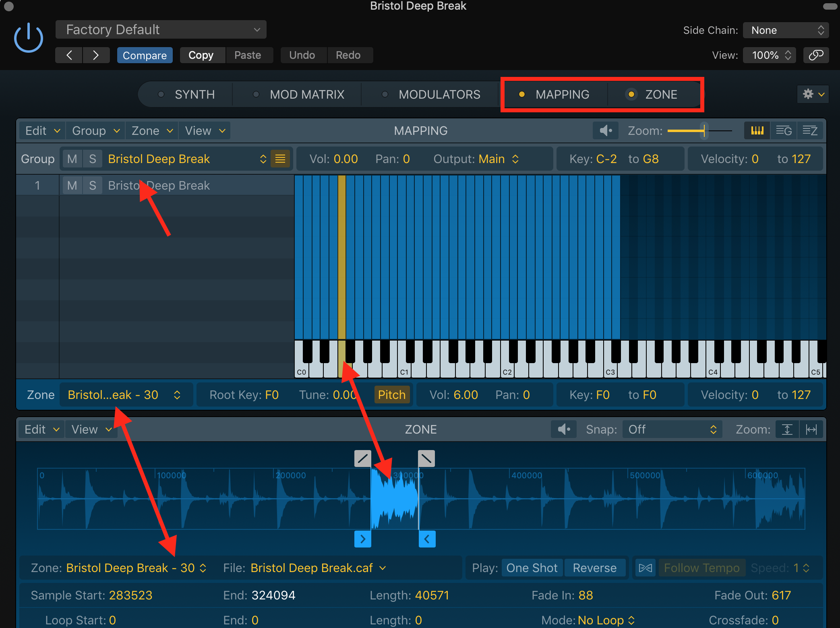
Task: Click the Compare button
Action: point(145,55)
